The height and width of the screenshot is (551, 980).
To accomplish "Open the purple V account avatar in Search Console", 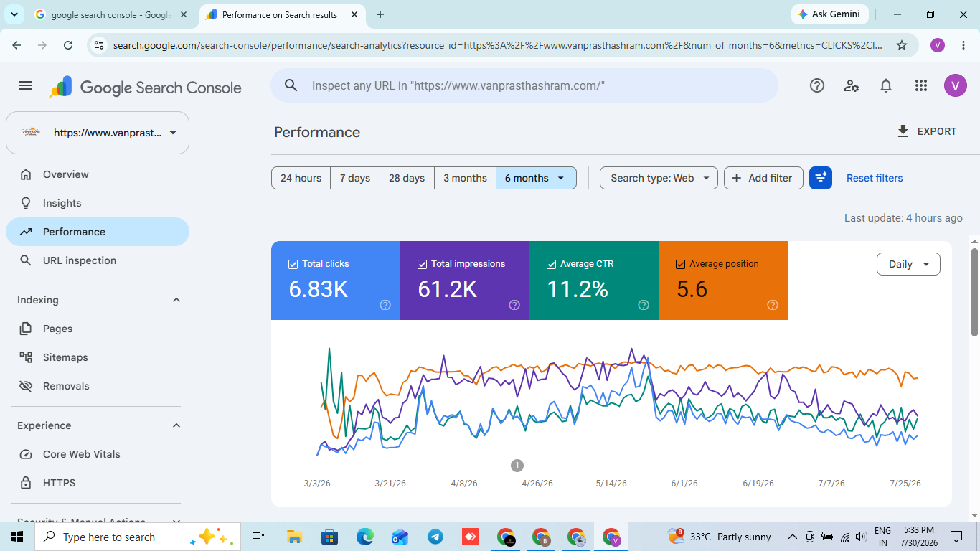I will 955,85.
